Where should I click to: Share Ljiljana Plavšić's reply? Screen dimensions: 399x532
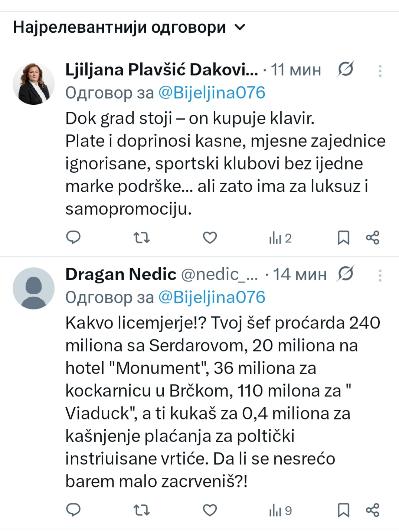(373, 238)
